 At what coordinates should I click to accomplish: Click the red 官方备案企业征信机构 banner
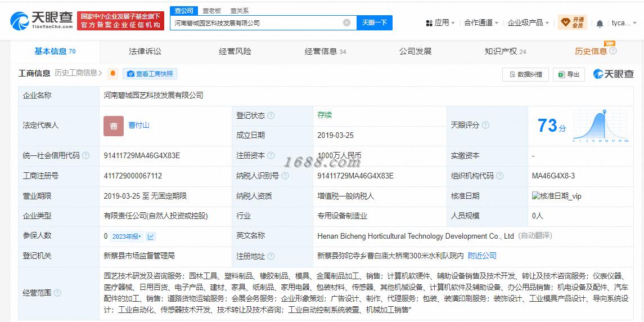click(121, 21)
